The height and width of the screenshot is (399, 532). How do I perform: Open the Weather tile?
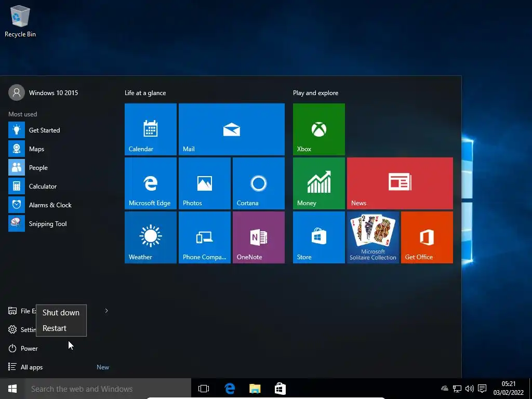coord(151,237)
